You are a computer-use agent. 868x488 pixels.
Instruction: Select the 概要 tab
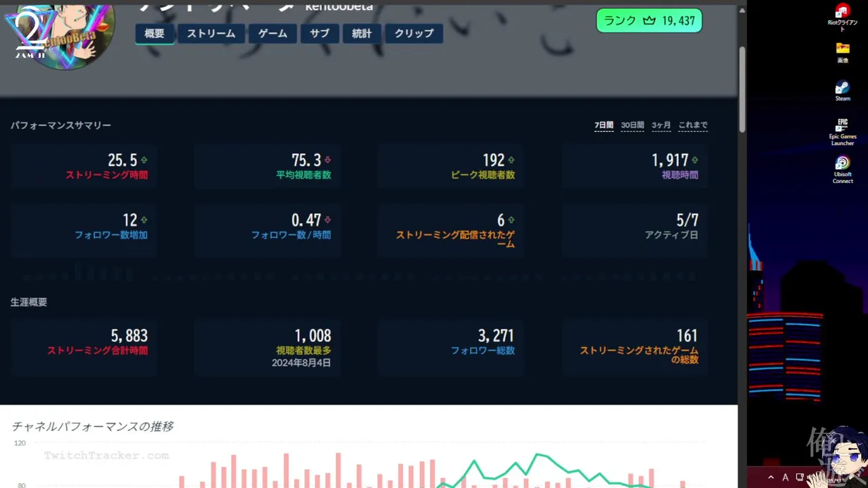point(155,33)
